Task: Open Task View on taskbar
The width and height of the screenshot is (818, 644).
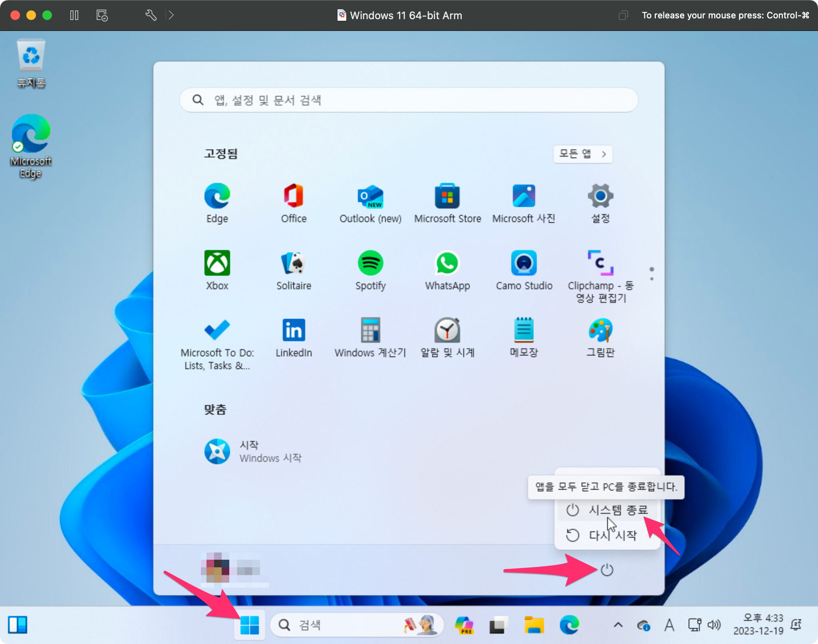Action: 498,625
